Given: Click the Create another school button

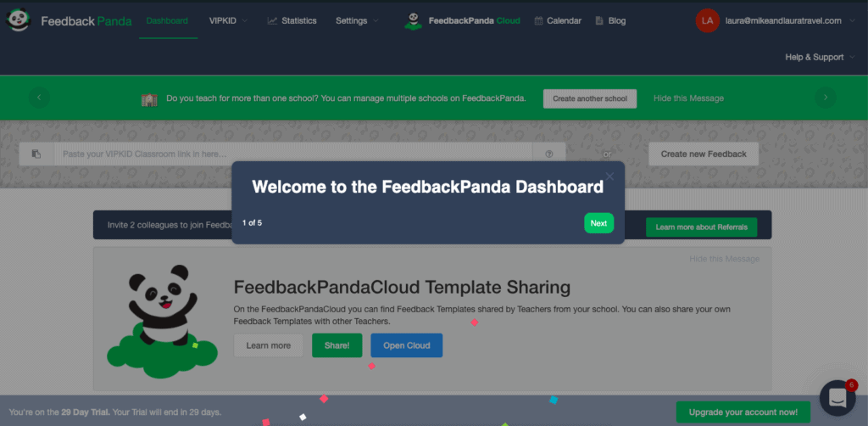Looking at the screenshot, I should 590,98.
